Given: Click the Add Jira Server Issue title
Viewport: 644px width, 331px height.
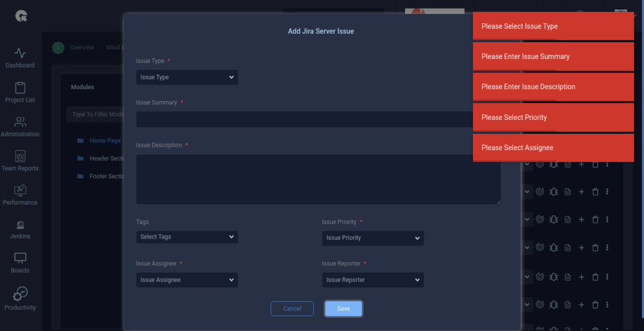Looking at the screenshot, I should point(321,31).
